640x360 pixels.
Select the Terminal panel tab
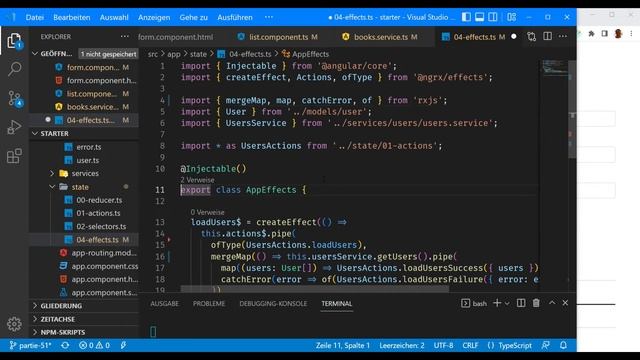[x=336, y=304]
